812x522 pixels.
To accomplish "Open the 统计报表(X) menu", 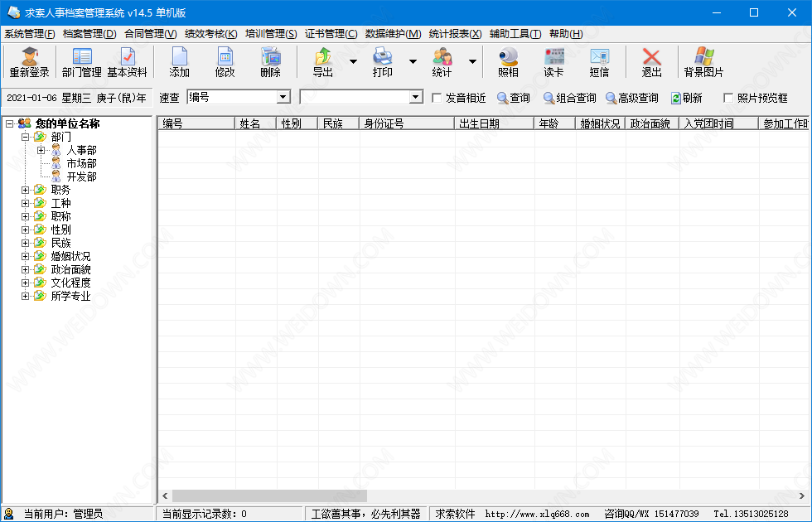I will 455,34.
